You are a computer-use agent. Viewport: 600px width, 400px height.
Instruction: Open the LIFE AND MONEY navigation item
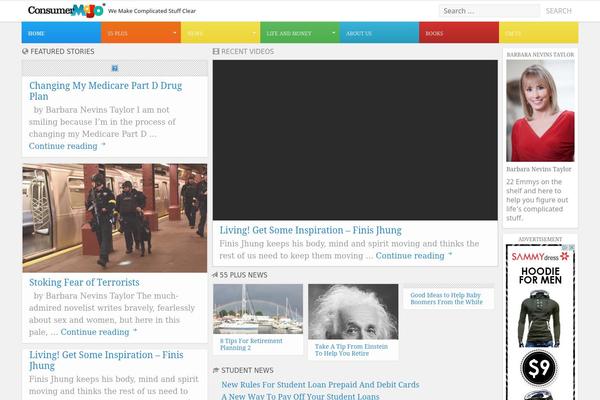coord(300,33)
